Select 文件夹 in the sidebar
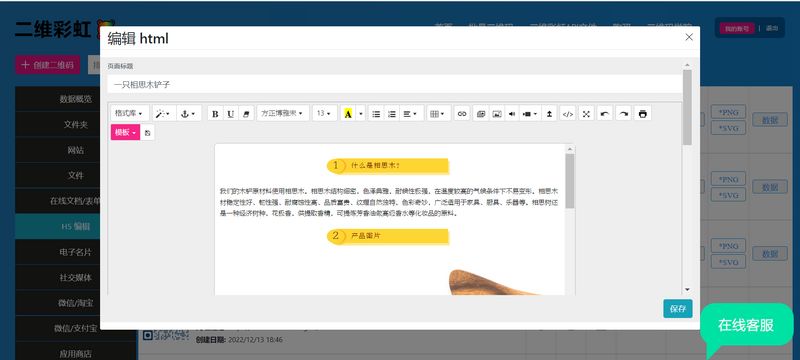800x360 pixels. (x=76, y=124)
